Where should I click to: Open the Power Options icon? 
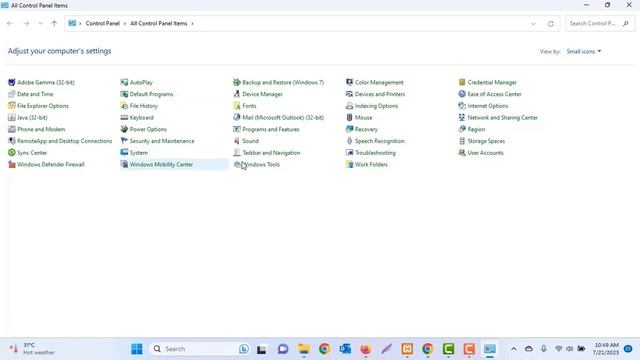point(124,129)
